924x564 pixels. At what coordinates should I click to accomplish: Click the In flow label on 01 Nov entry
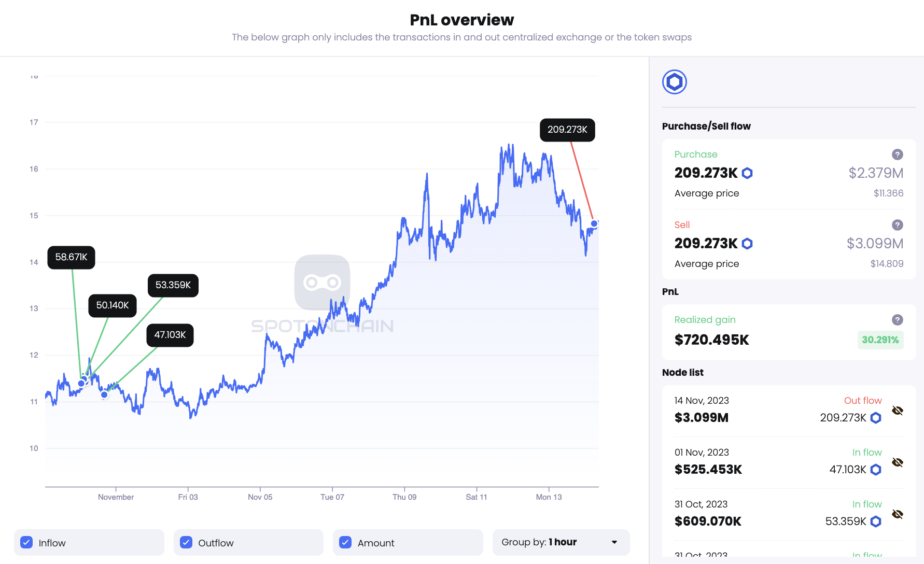[866, 452]
